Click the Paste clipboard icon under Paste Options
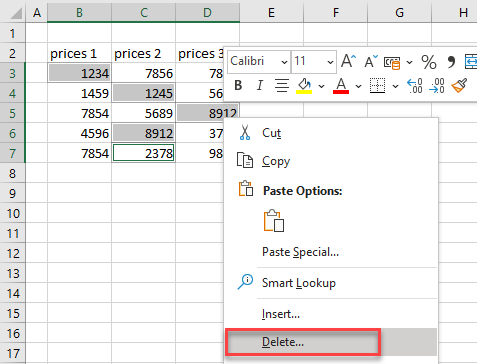This screenshot has width=477, height=364. pos(274,221)
